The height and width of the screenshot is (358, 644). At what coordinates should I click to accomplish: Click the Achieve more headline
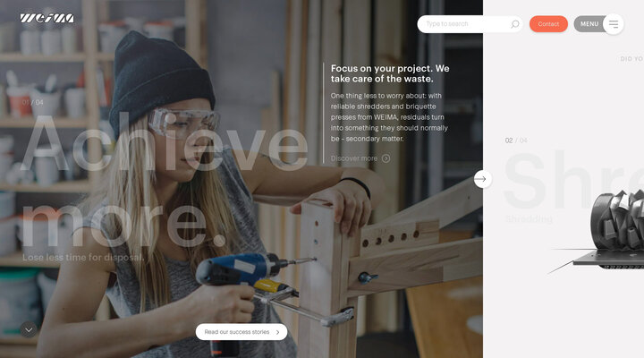165,183
